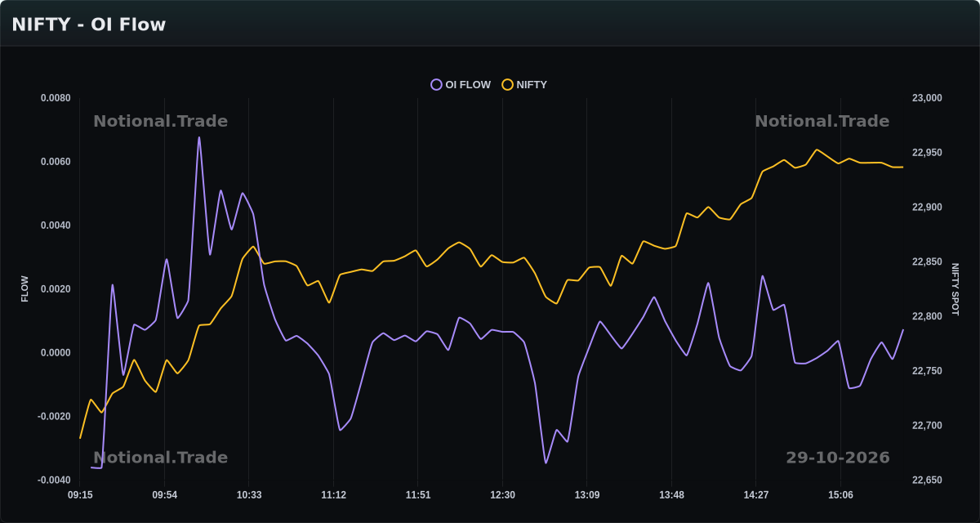Click the FLOW left axis title
Viewport: 980px width, 523px height.
tap(24, 289)
